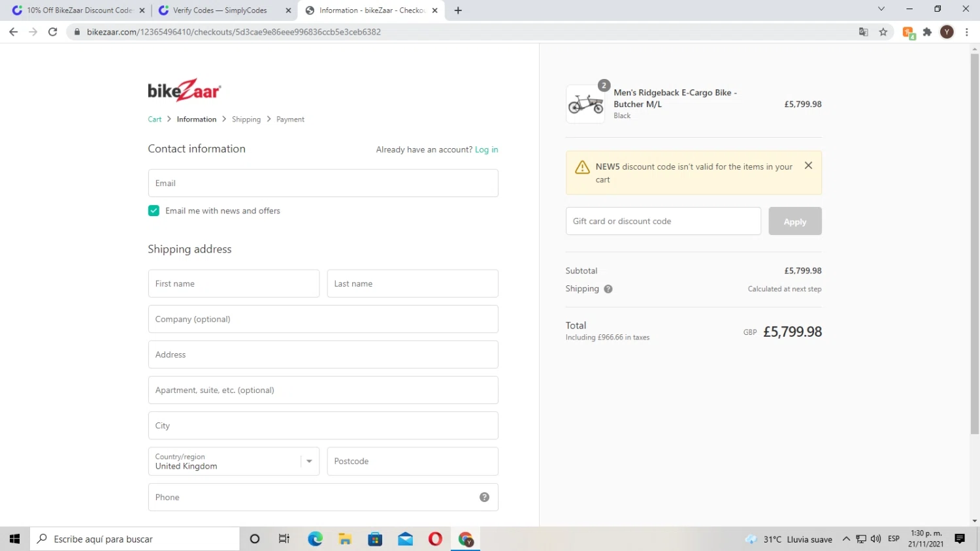Dismiss the NEW5 discount code warning

point(808,166)
